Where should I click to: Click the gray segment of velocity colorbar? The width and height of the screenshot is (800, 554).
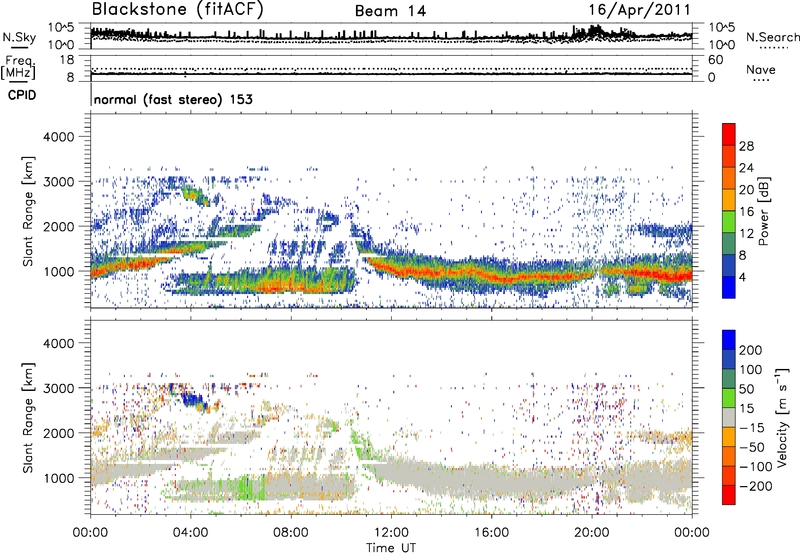[729, 418]
